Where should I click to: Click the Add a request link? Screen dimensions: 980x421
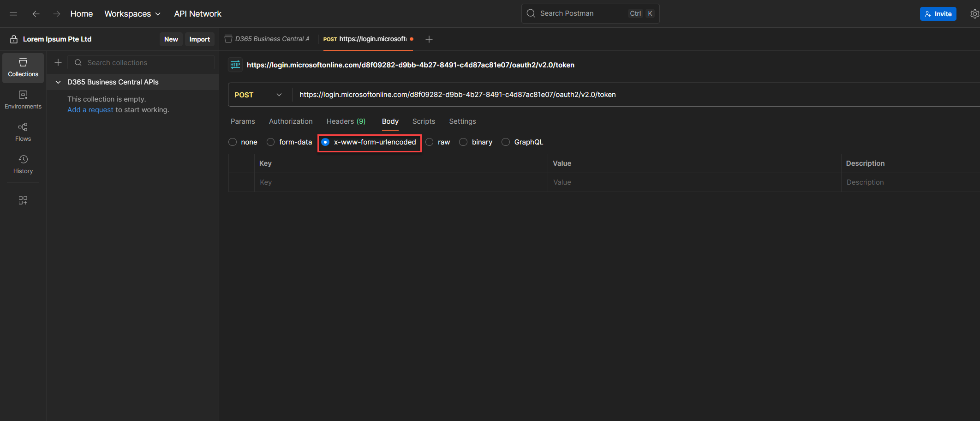pos(90,110)
